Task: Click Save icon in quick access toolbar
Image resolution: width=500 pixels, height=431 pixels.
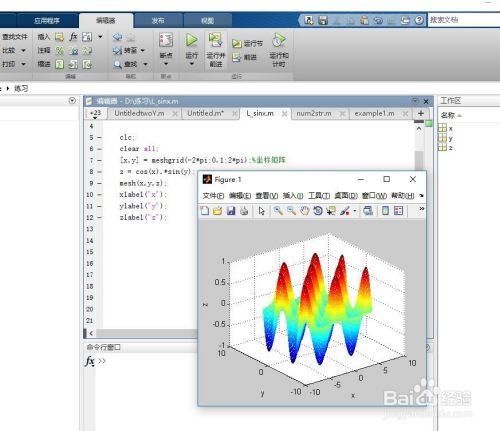Action: pos(323,20)
